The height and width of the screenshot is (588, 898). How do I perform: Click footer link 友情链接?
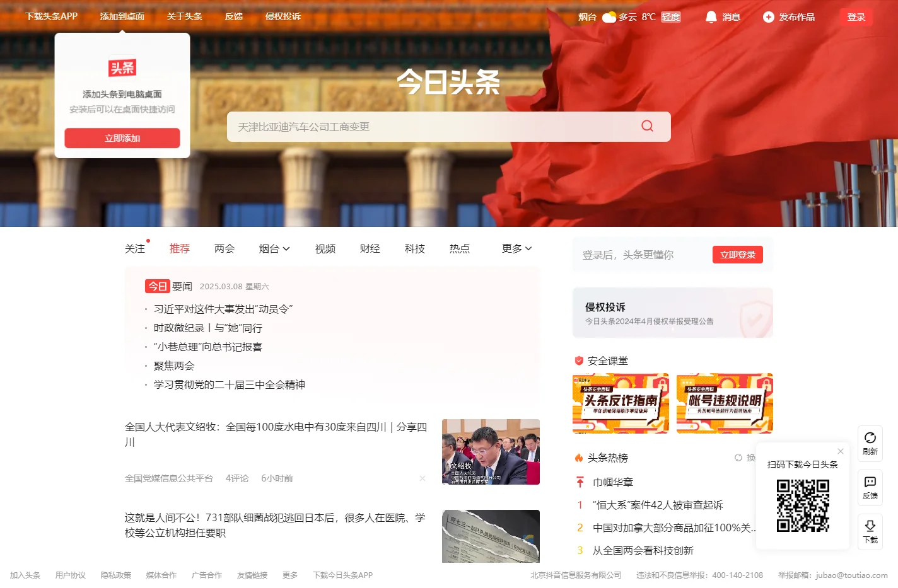pos(252,575)
